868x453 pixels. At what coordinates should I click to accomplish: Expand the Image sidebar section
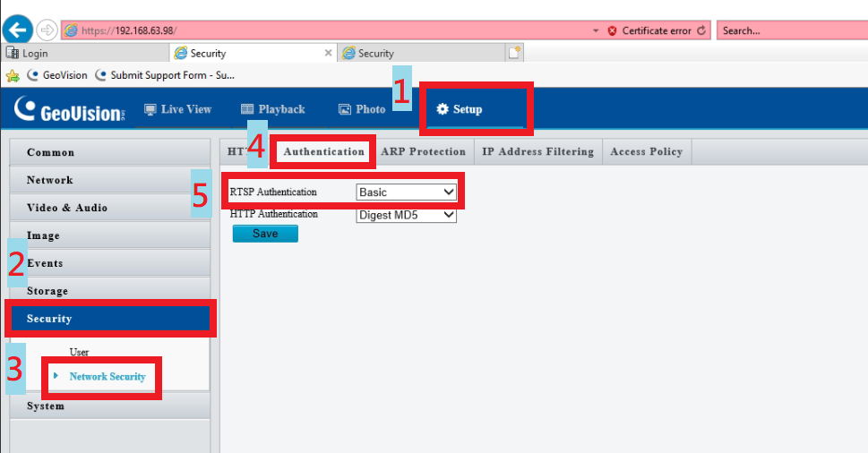(109, 235)
